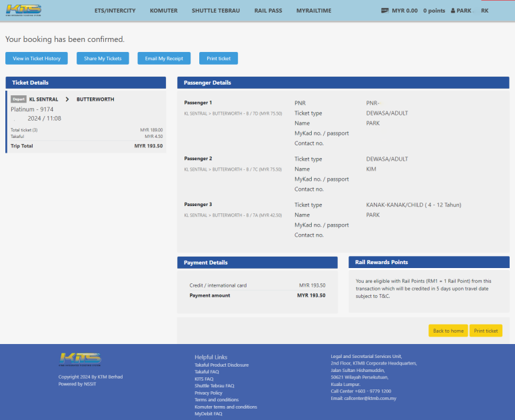Open the SHUTTLE TEBRAU menu

[x=216, y=11]
